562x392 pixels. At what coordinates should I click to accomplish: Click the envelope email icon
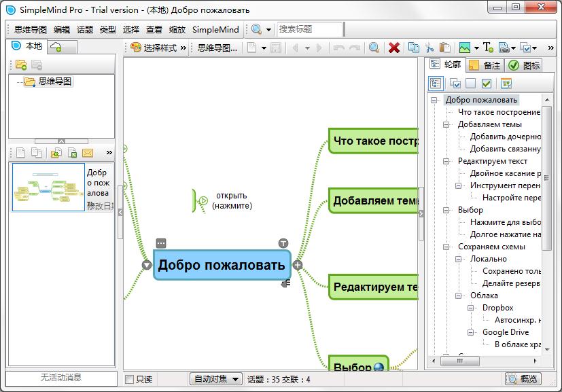coord(87,153)
